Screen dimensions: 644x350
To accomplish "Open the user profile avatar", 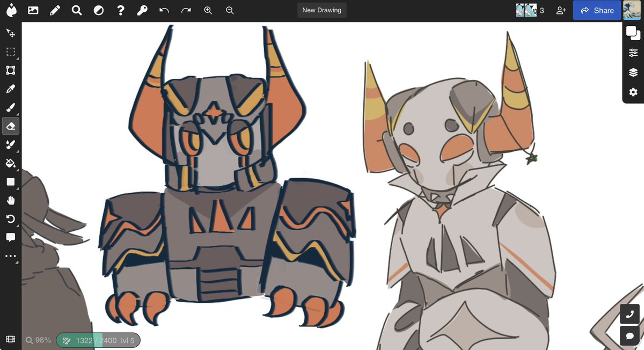I will [x=632, y=10].
